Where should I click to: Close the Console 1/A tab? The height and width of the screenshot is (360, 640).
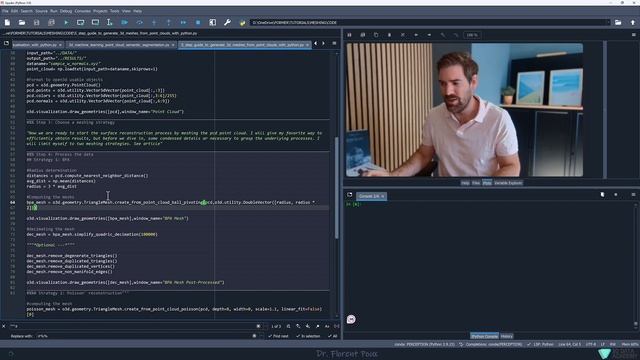point(383,196)
